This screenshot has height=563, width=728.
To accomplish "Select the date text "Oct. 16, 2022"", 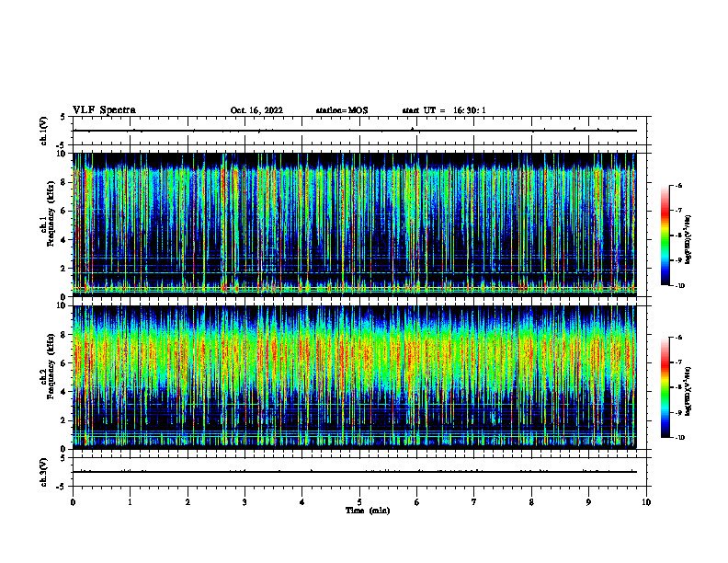I will (x=256, y=110).
